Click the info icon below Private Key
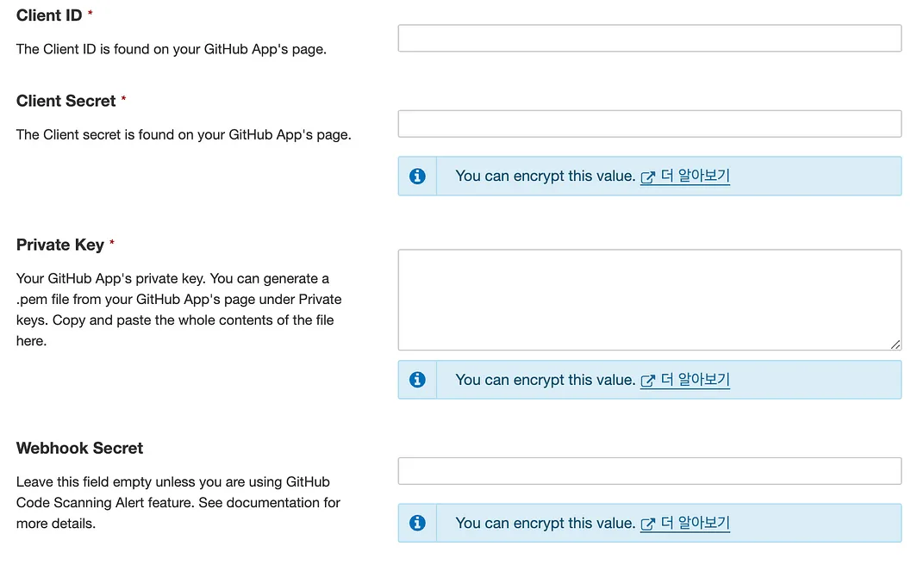 tap(417, 380)
